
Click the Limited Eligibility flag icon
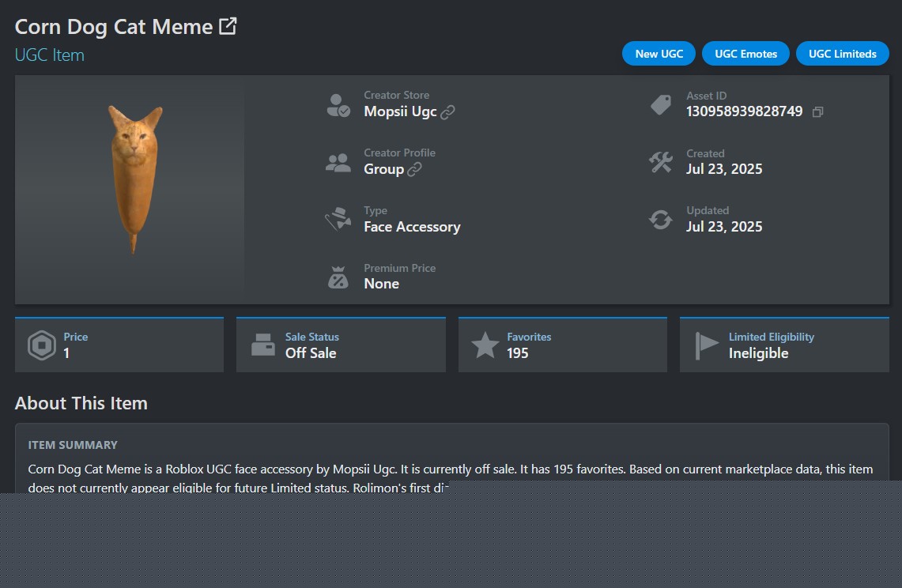click(707, 346)
